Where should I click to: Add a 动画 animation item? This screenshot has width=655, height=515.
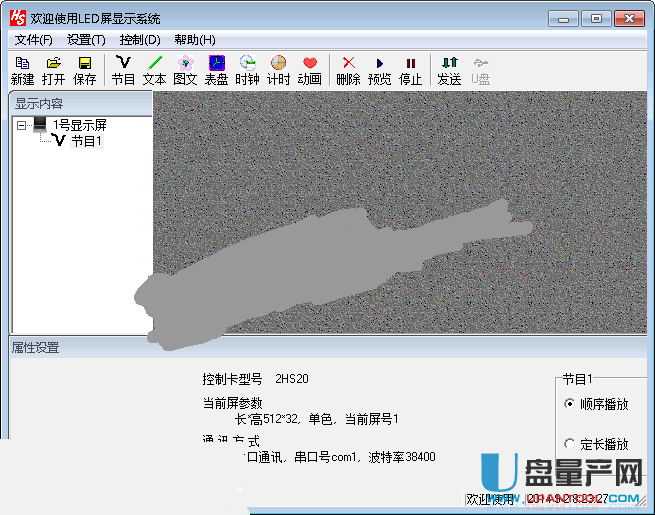pos(310,70)
